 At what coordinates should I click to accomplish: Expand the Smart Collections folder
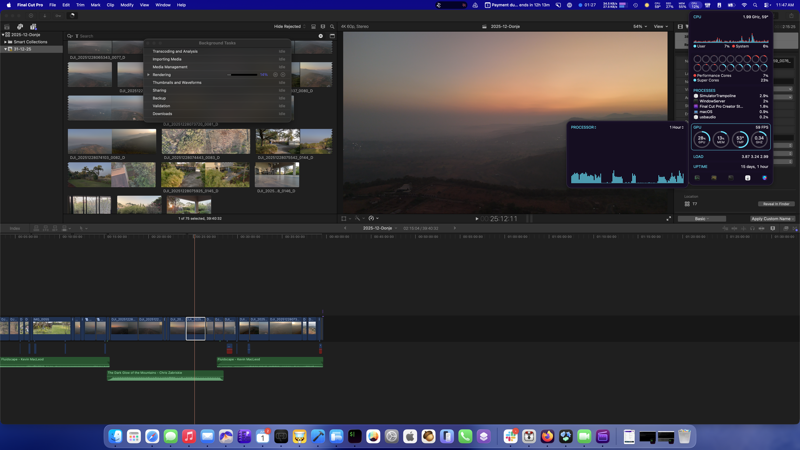coord(5,42)
